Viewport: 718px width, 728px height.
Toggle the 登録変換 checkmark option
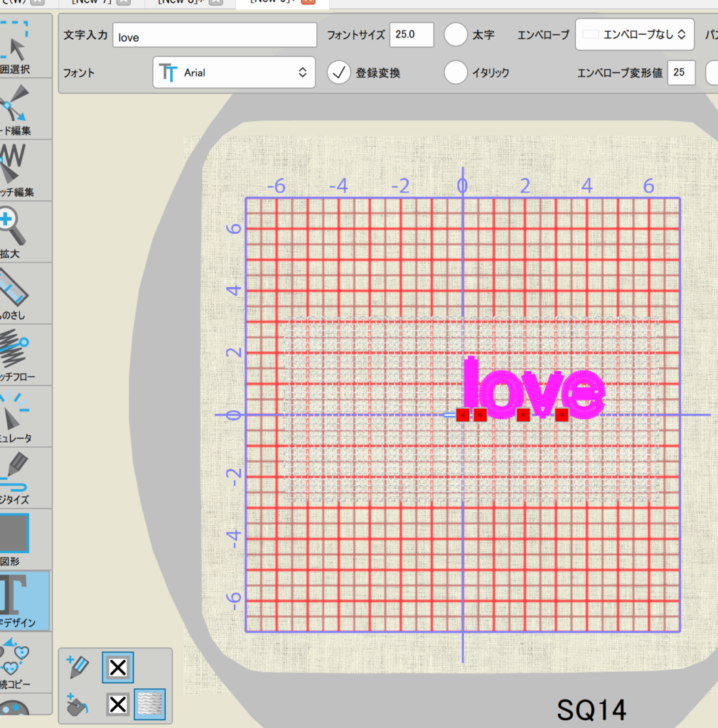pyautogui.click(x=339, y=72)
